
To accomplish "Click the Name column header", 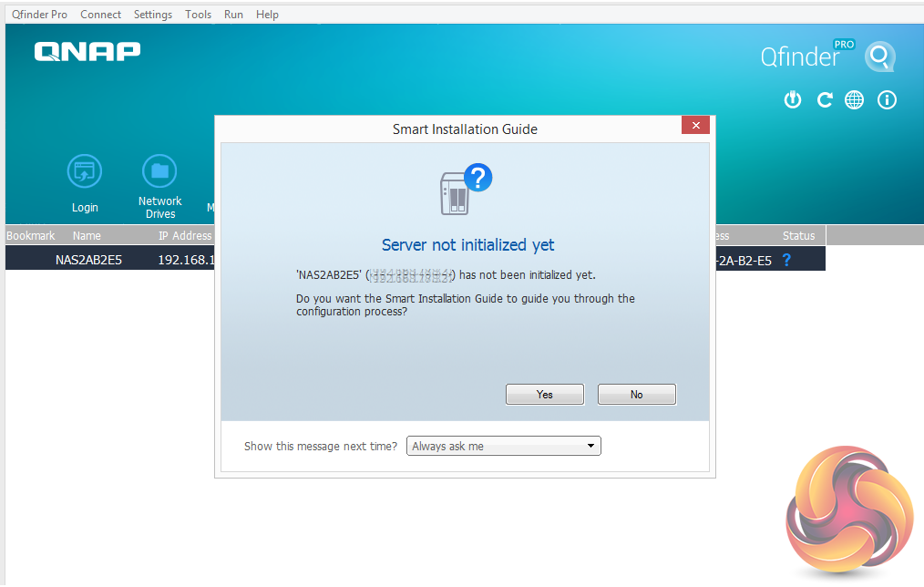I will tap(87, 235).
